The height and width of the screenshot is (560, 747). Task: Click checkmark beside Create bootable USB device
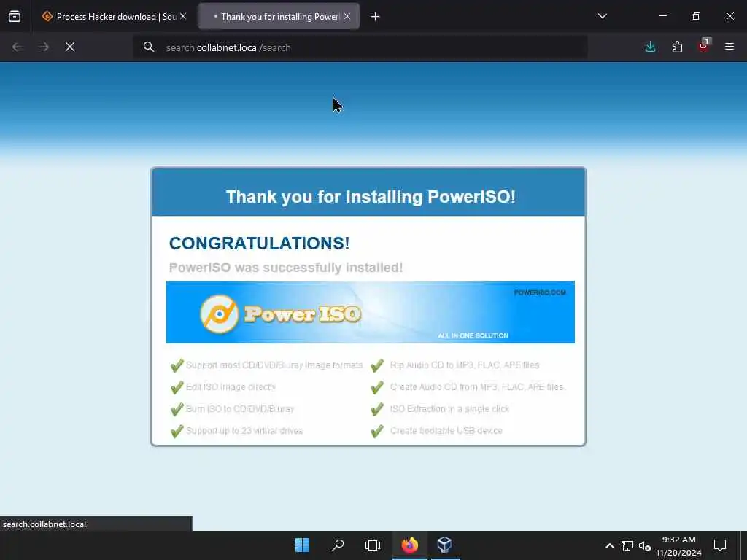[377, 431]
